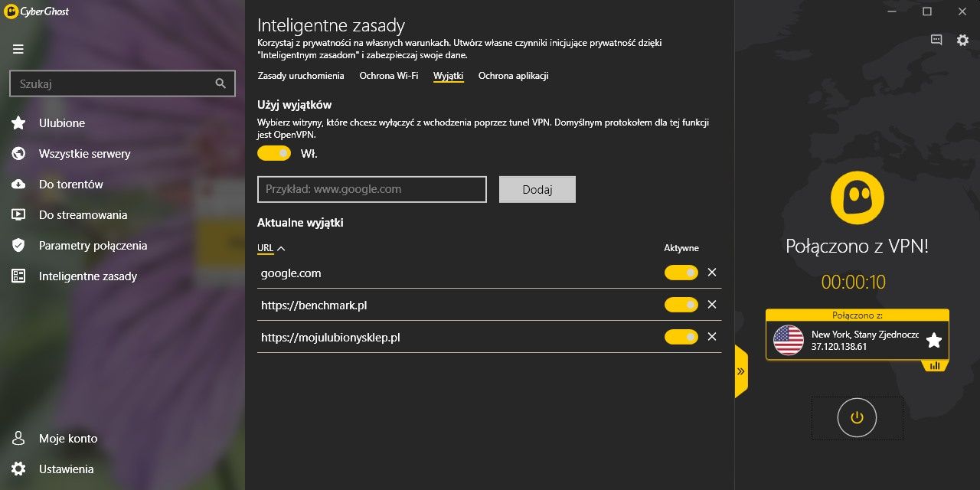This screenshot has height=490, width=980.
Task: Click the favorite star on New York server
Action: click(x=934, y=341)
